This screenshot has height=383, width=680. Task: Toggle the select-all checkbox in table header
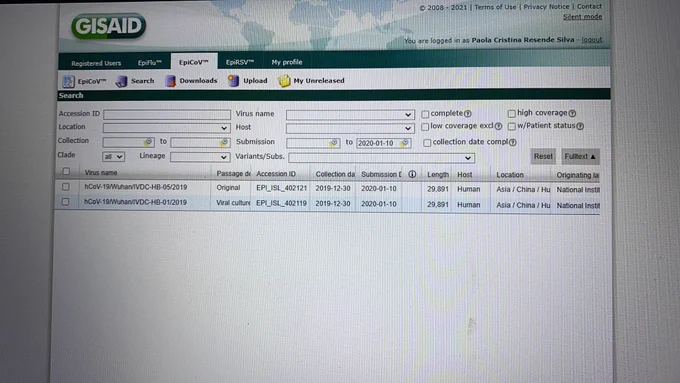(66, 171)
